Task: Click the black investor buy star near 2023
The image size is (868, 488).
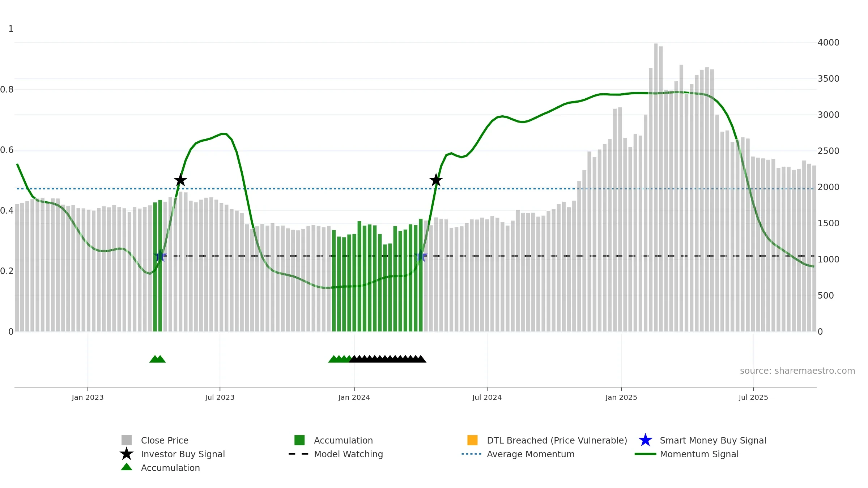Action: click(x=180, y=180)
